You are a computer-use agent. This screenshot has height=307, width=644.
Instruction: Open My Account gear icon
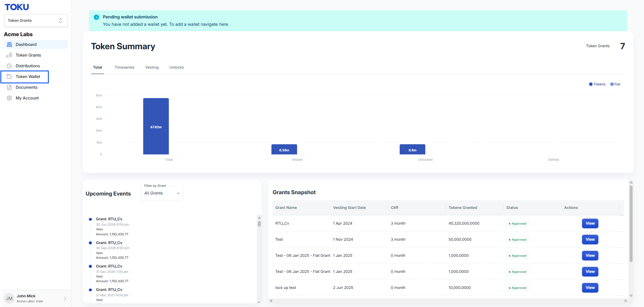pyautogui.click(x=9, y=98)
